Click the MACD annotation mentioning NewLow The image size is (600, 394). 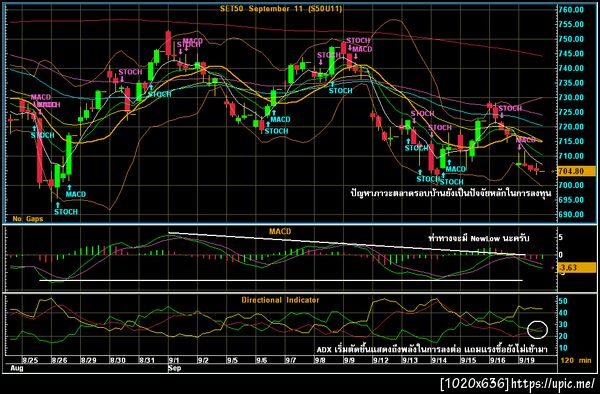(478, 238)
